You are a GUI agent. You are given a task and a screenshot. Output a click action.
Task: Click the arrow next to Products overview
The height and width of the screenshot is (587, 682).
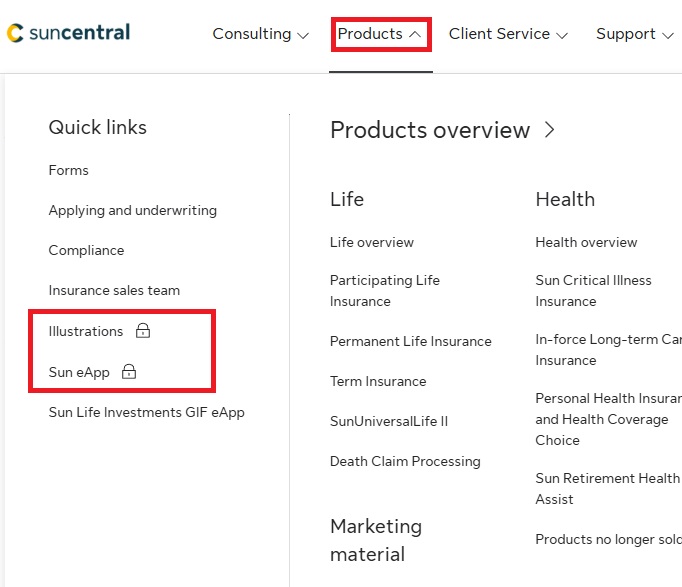coord(549,130)
